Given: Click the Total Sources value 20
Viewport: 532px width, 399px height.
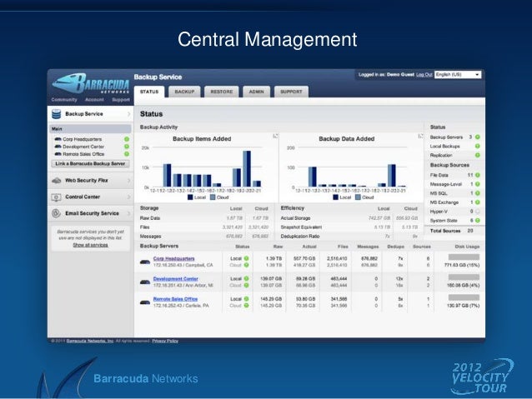Looking at the screenshot, I should (470, 231).
